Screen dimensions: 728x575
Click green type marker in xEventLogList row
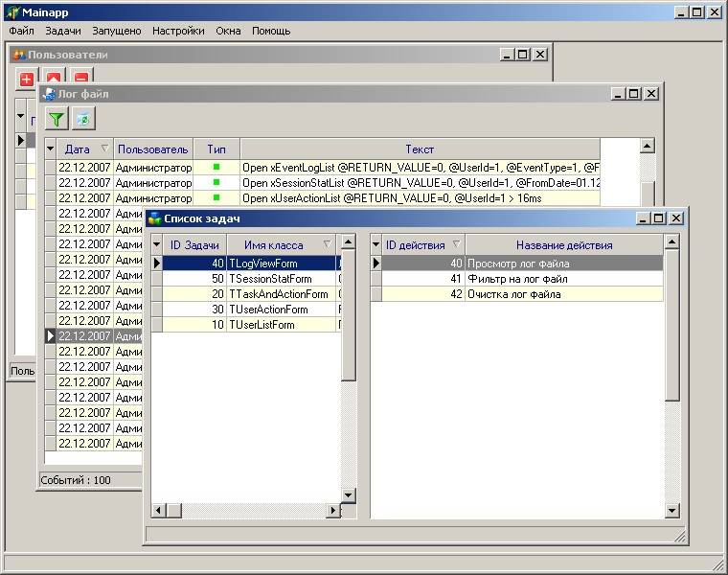216,167
